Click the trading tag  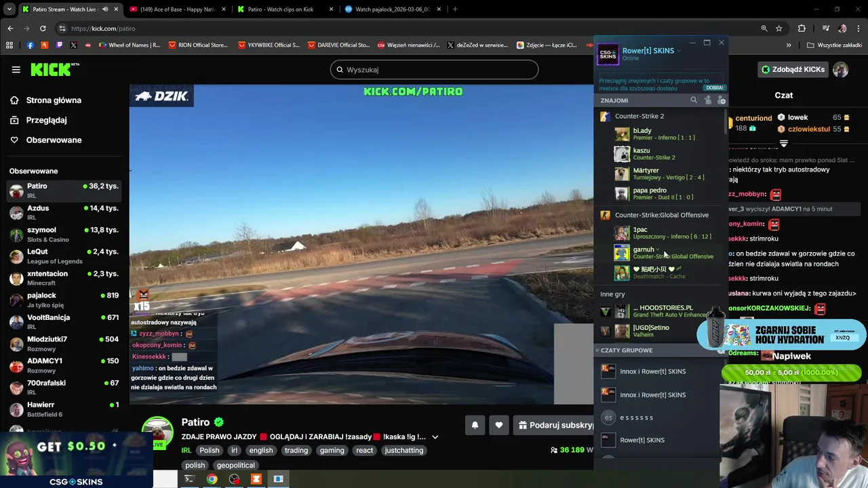pos(296,450)
